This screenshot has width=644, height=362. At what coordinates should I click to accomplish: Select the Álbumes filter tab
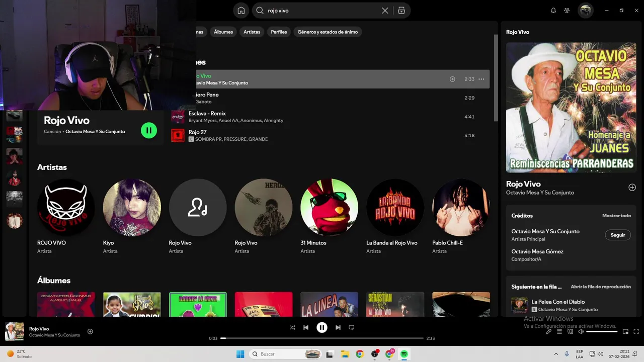223,32
